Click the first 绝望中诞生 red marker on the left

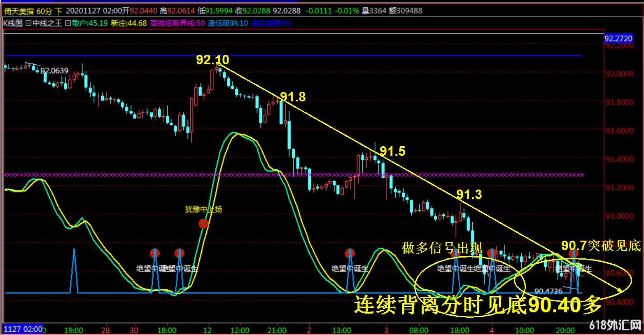tap(154, 253)
